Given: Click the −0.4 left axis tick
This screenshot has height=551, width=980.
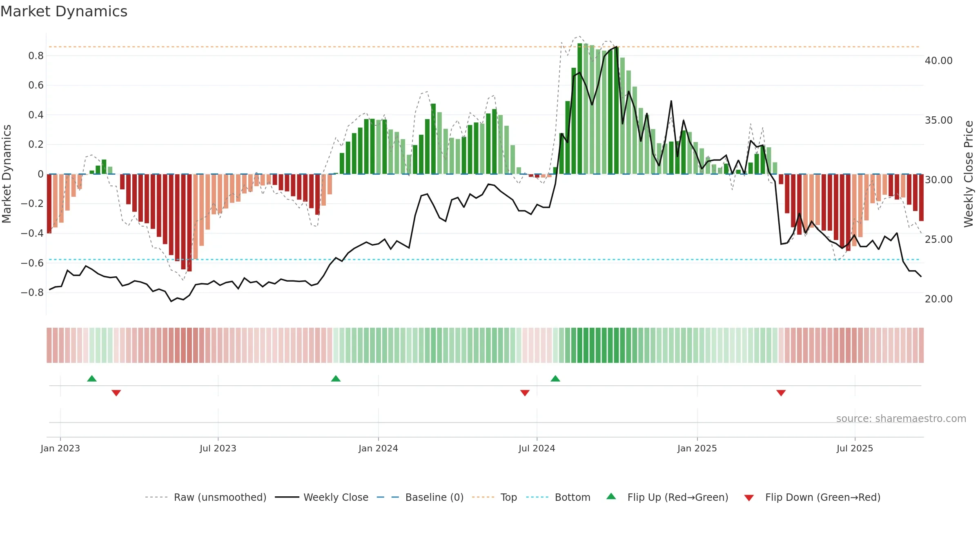Looking at the screenshot, I should pyautogui.click(x=32, y=233).
